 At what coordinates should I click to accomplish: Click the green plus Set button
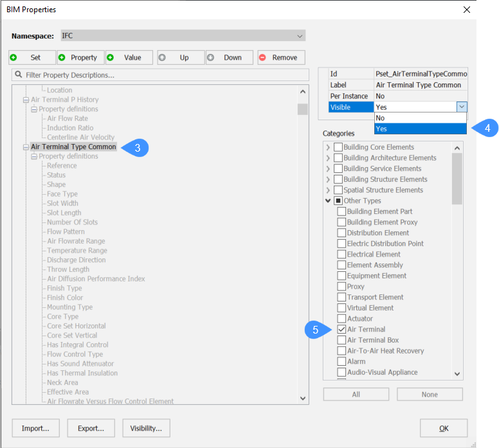[x=32, y=57]
